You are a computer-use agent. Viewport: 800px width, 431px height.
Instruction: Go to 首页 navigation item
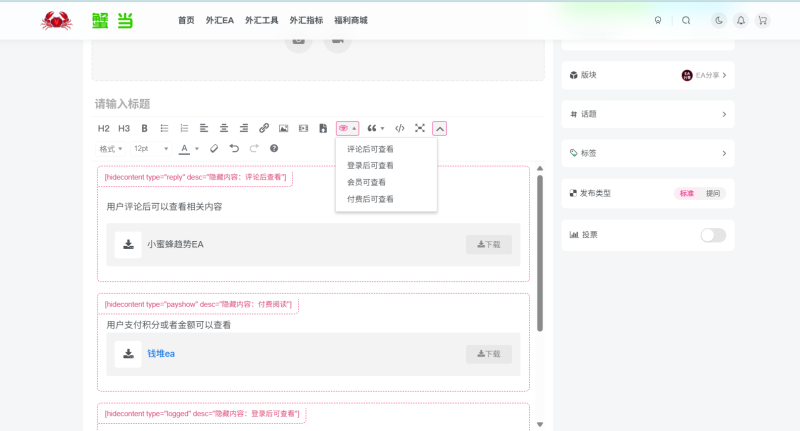(186, 20)
